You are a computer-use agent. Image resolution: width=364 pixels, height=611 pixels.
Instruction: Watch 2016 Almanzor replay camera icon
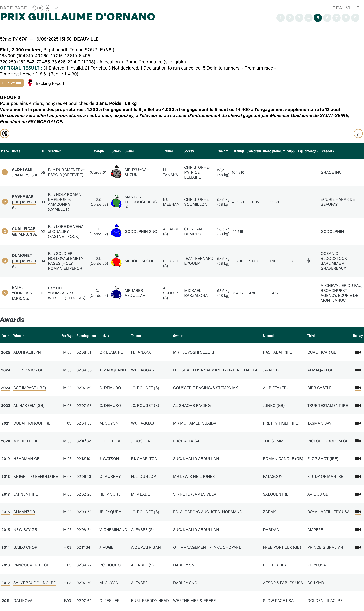pyautogui.click(x=358, y=512)
